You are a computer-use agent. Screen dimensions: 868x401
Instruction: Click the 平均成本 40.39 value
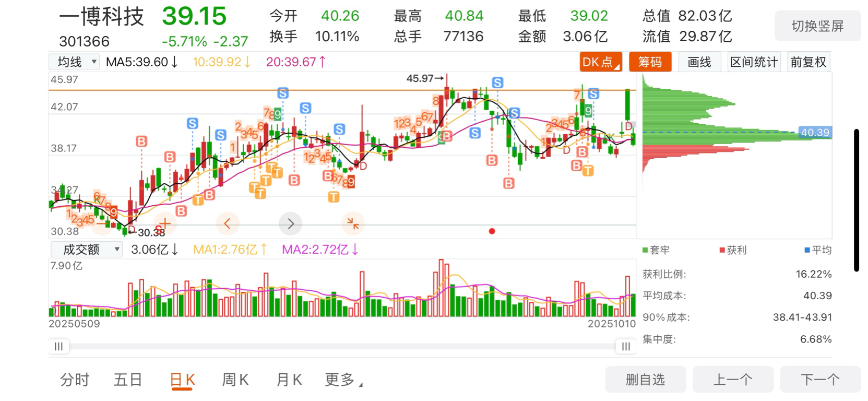[x=817, y=296]
